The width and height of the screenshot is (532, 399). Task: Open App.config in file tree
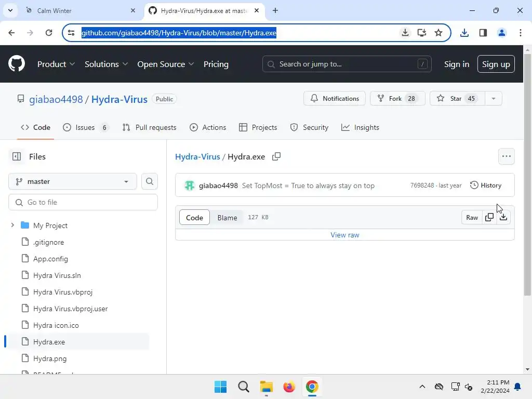[50, 259]
